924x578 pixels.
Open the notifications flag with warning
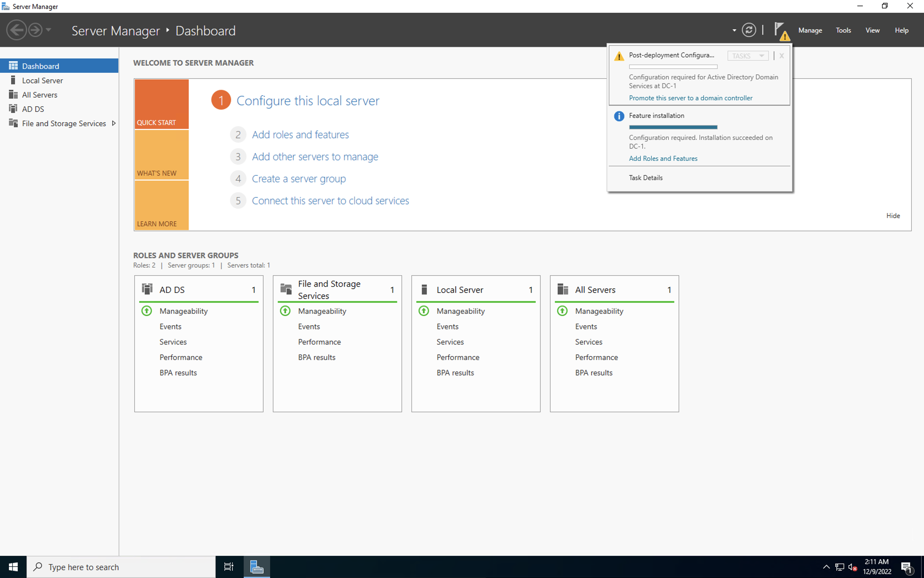pyautogui.click(x=782, y=31)
